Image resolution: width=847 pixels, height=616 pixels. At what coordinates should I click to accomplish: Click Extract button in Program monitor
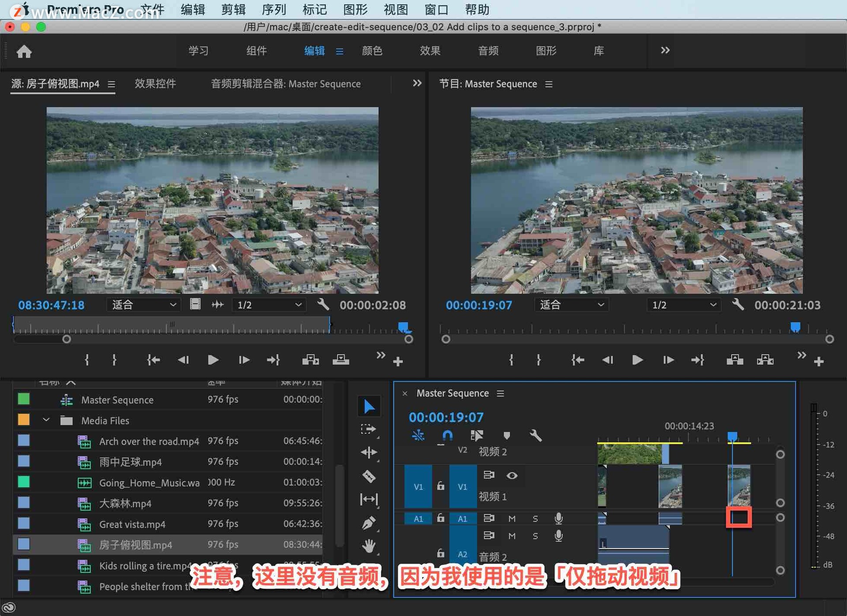[765, 360]
